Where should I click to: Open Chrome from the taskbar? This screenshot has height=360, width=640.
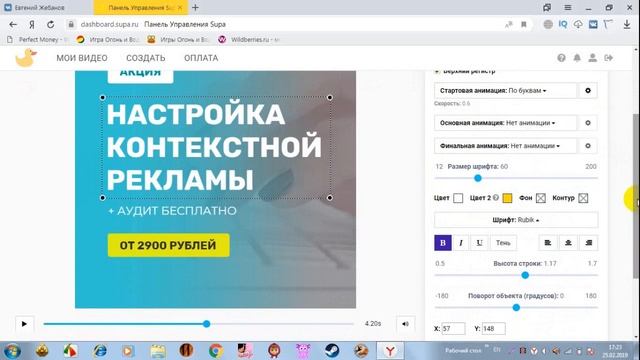coord(216,351)
